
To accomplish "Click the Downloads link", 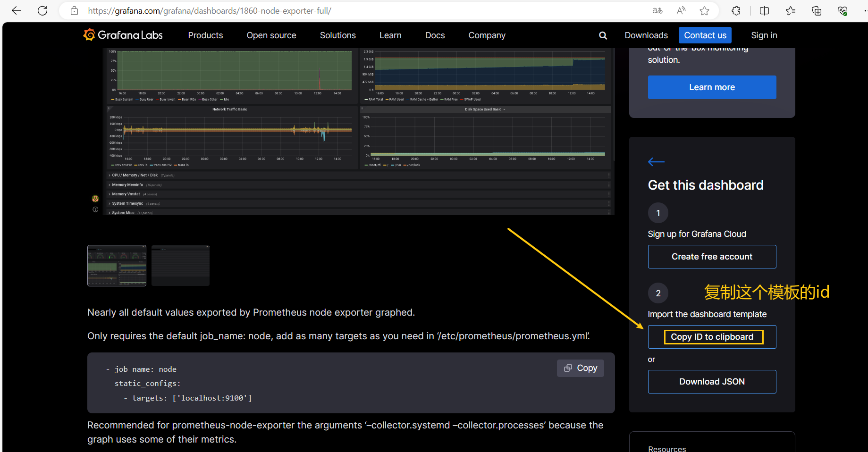I will 646,35.
